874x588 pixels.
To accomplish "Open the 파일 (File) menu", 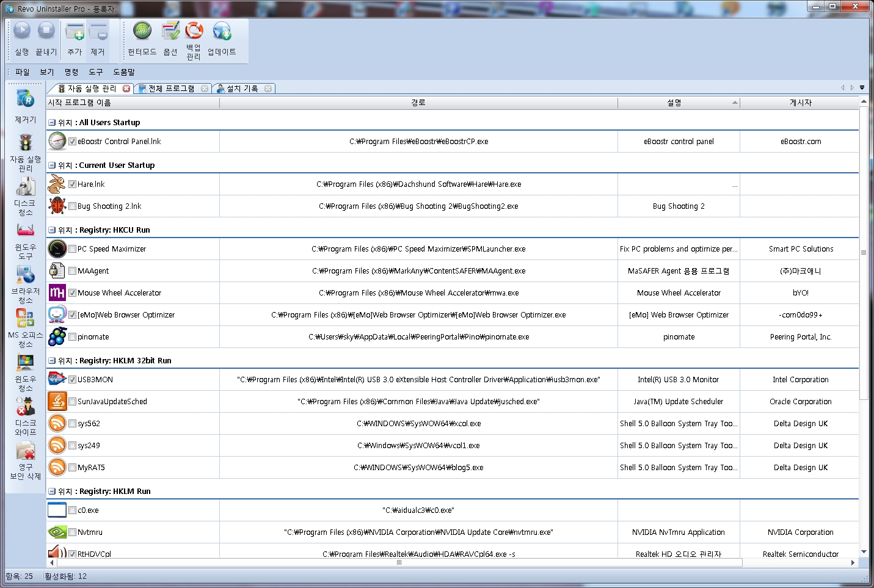I will (23, 72).
